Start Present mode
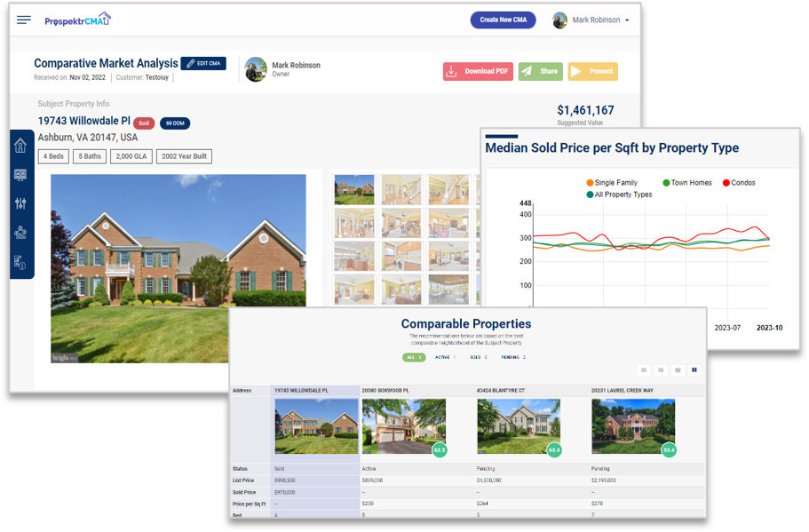The image size is (809, 532). tap(593, 71)
